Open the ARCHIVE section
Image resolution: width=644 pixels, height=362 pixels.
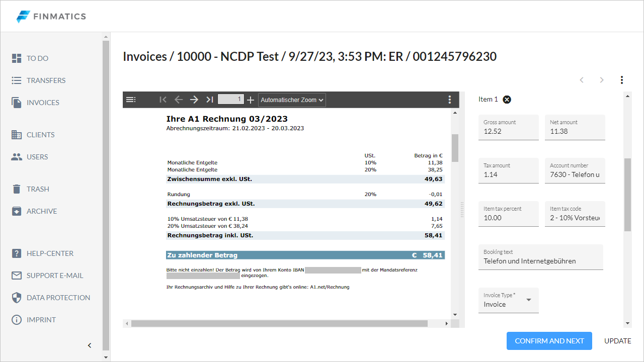click(41, 211)
